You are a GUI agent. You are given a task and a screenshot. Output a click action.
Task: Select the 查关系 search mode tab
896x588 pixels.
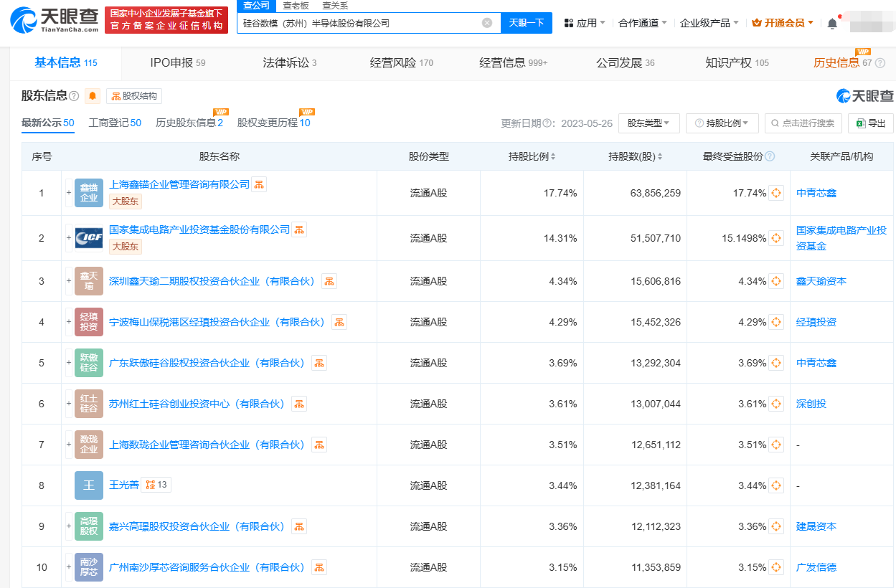335,6
